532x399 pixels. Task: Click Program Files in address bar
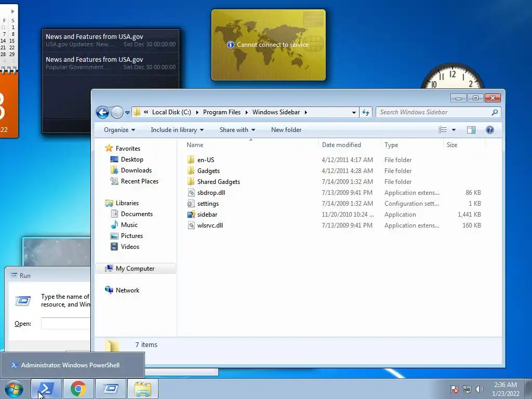pyautogui.click(x=221, y=112)
